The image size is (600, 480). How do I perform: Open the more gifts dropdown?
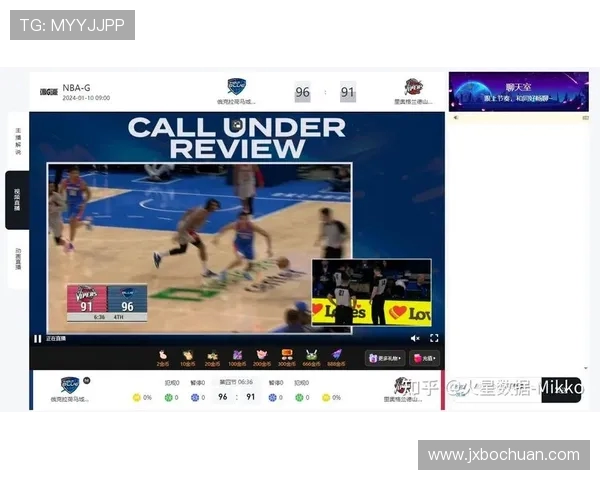[386, 358]
